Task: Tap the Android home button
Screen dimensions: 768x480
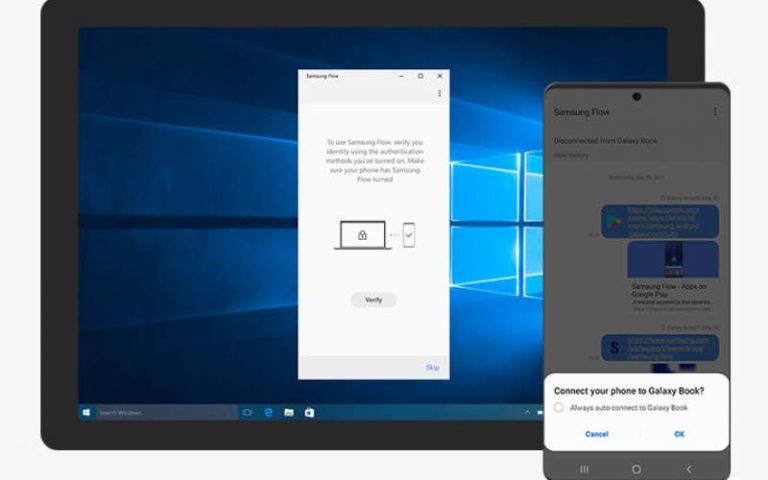Action: [636, 468]
